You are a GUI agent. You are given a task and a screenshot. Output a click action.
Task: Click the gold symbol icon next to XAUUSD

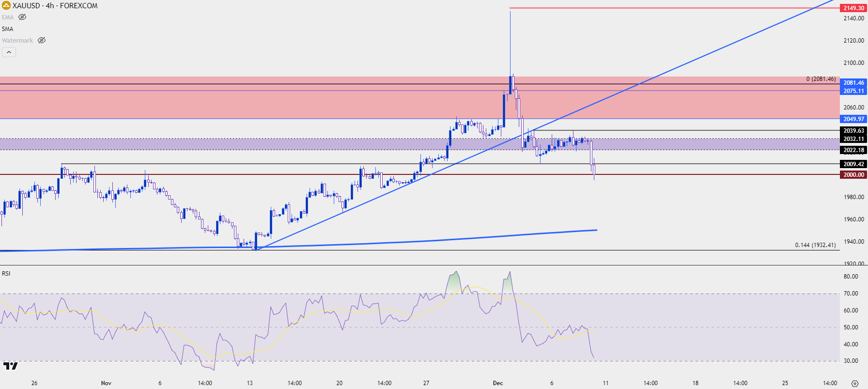coord(6,6)
